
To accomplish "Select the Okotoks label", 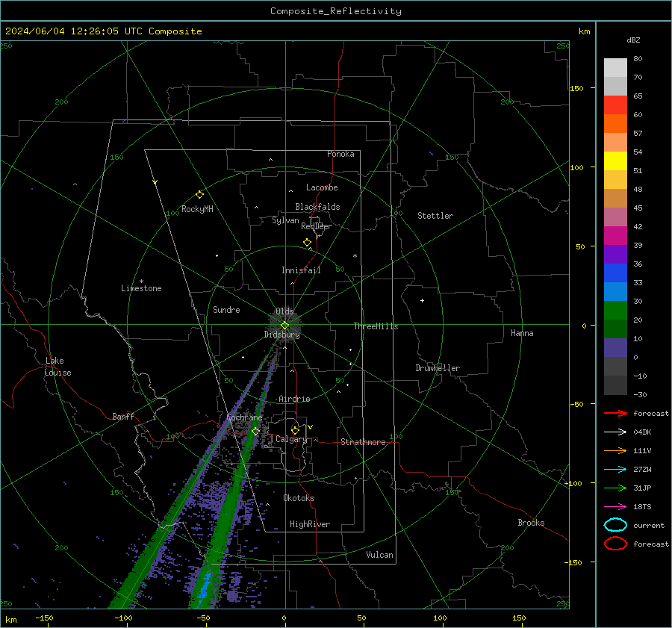I will coord(299,498).
